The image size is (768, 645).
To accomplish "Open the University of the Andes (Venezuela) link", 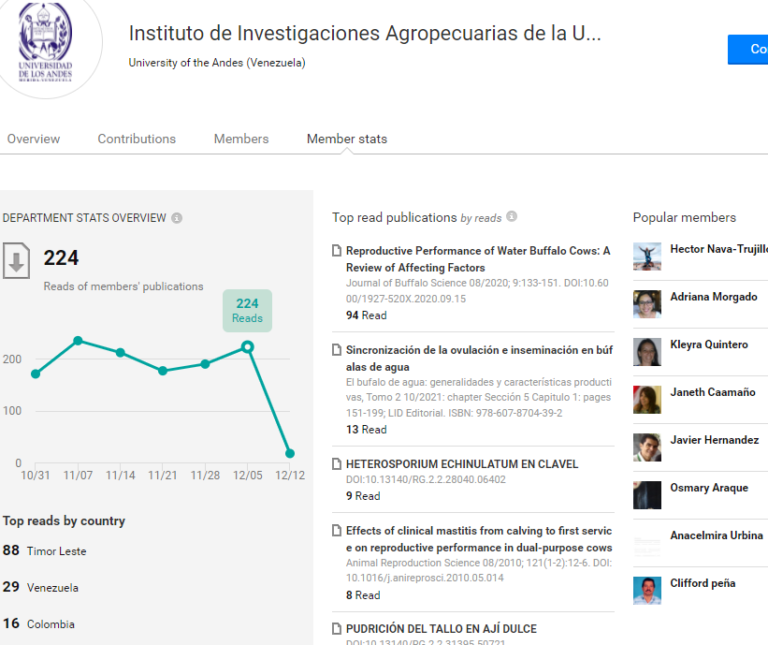I will [x=217, y=63].
